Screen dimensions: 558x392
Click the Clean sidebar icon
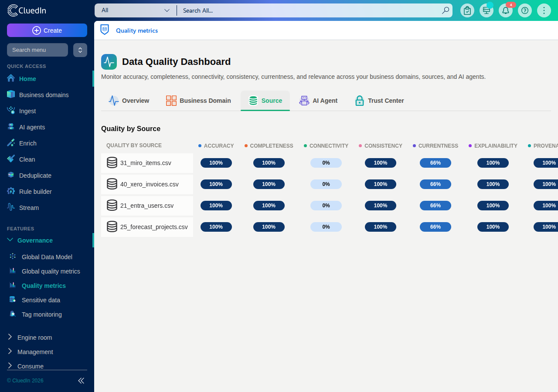point(11,159)
